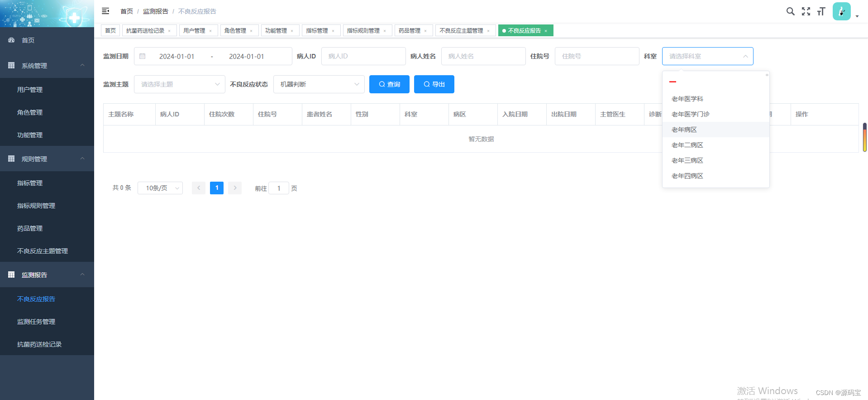
Task: Go to the previous page arrow
Action: [199, 188]
